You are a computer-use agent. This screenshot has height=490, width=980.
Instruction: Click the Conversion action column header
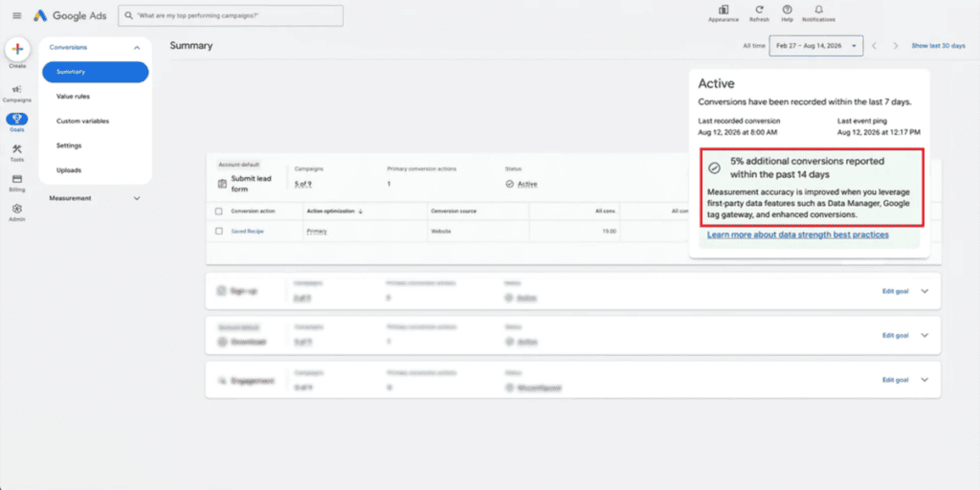253,212
